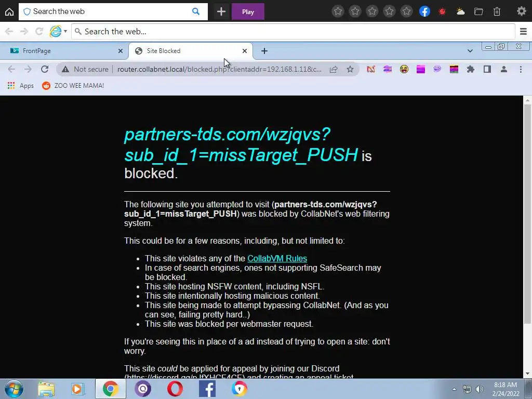Refresh page in outer browser toolbar
Viewport: 532px width, 399px height.
(39, 32)
